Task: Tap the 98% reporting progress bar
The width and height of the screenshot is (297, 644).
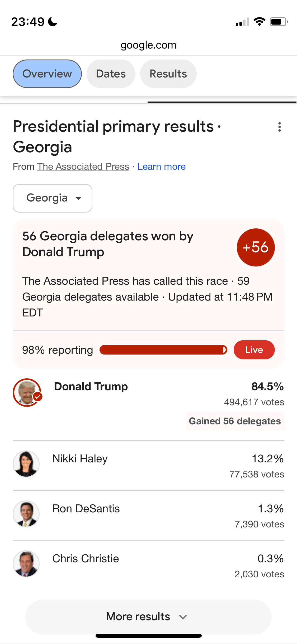Action: pos(163,350)
